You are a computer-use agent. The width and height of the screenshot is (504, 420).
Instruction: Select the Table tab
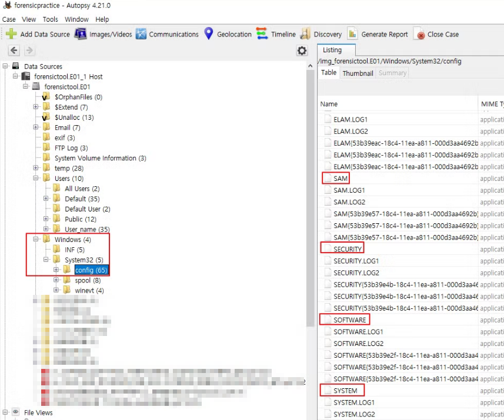pyautogui.click(x=329, y=73)
